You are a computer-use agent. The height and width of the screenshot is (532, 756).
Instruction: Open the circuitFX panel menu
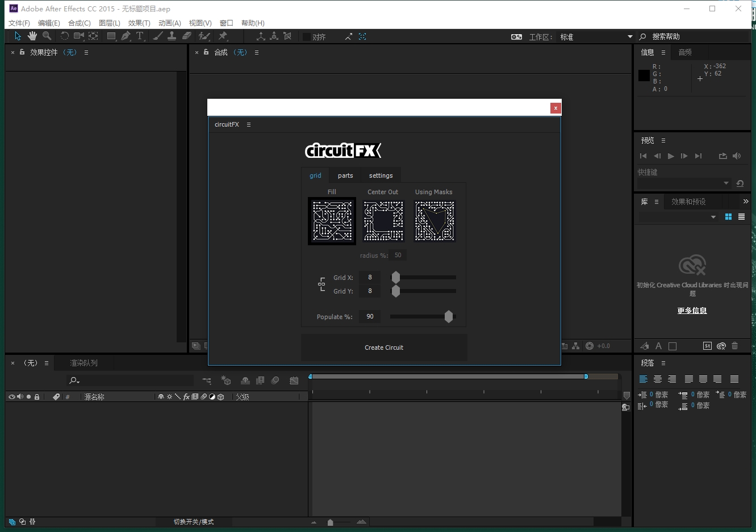[249, 124]
